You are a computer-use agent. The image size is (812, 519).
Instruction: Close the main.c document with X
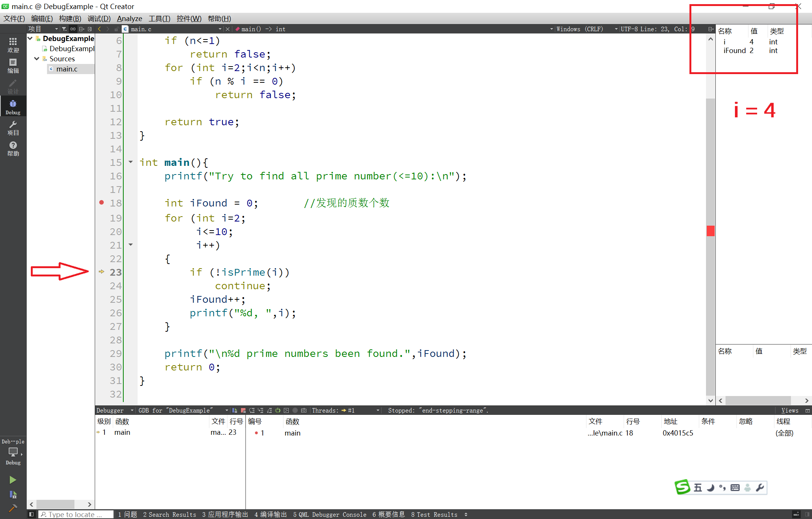[227, 29]
